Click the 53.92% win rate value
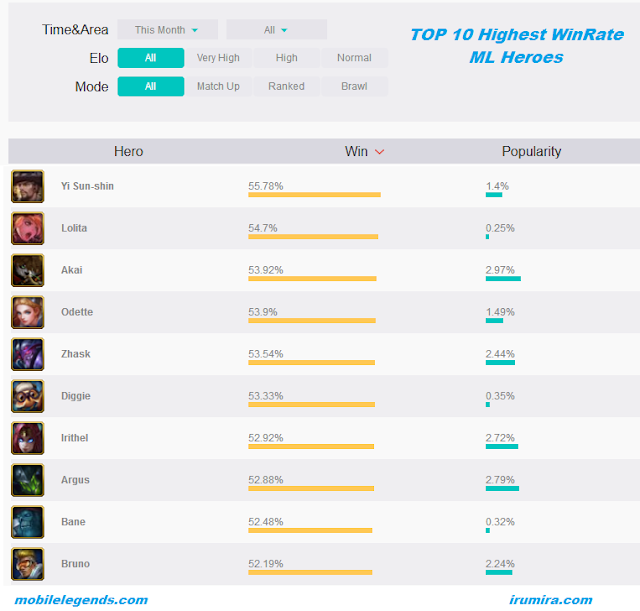The image size is (640, 611). click(x=265, y=270)
